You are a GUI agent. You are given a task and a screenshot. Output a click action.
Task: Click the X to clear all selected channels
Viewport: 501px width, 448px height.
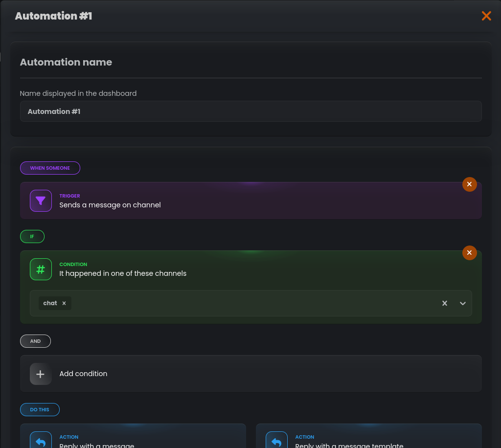coord(444,303)
